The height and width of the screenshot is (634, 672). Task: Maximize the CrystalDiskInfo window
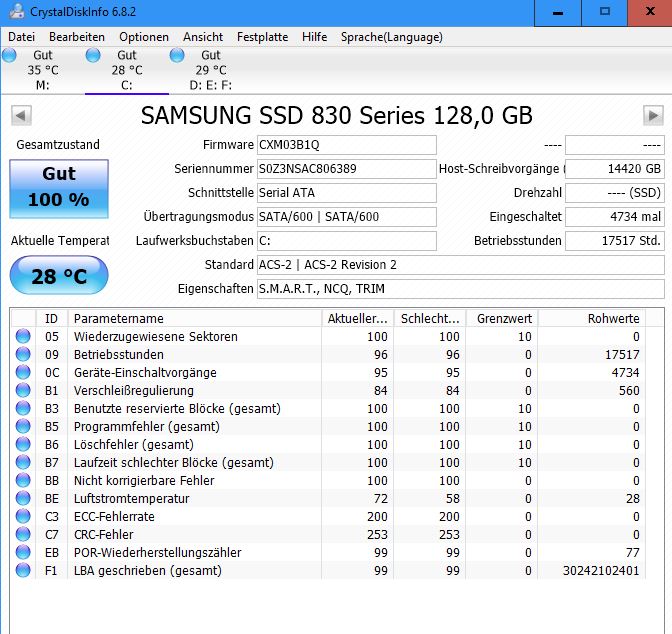tap(604, 12)
